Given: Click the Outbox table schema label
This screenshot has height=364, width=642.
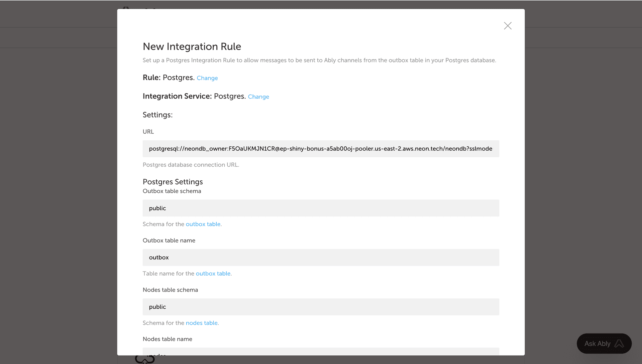Looking at the screenshot, I should click(x=172, y=191).
